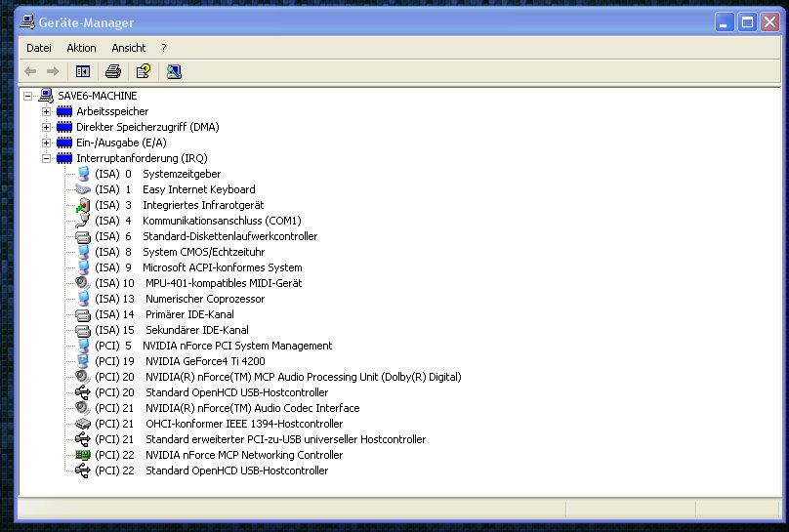This screenshot has width=789, height=532.
Task: Expand Direkter Speicherzugriff (DMA) node
Action: click(46, 127)
